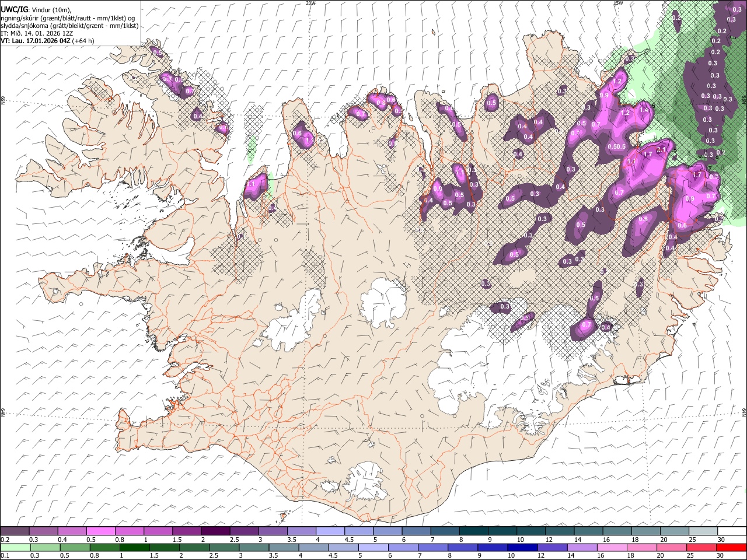Pick the upper legend swatch starting at 3
Viewport: 747px width, 560px height.
(273, 531)
